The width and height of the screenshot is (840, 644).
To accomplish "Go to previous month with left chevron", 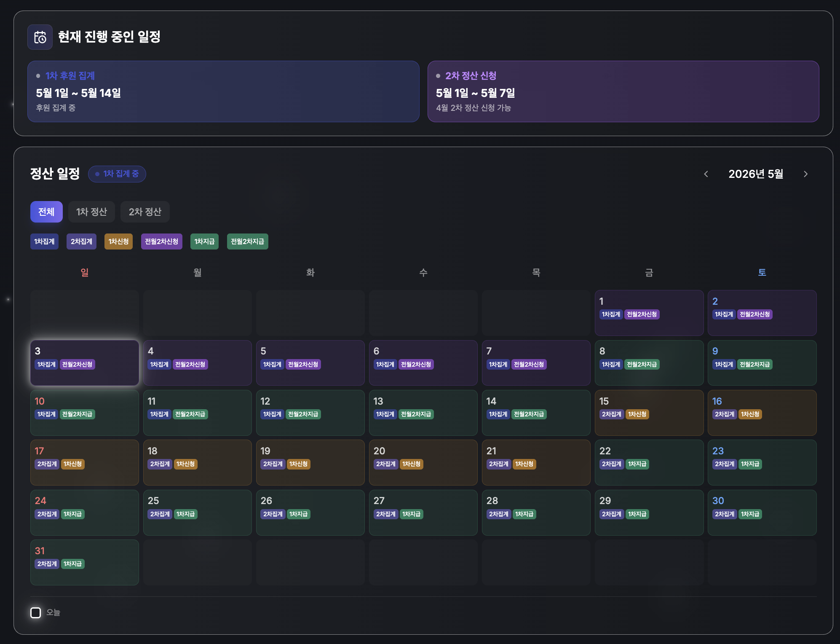I will pyautogui.click(x=706, y=174).
